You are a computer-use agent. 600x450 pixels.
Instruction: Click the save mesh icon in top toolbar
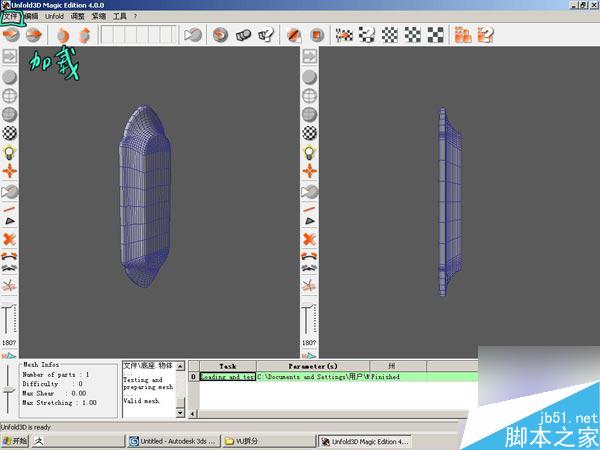point(34,35)
